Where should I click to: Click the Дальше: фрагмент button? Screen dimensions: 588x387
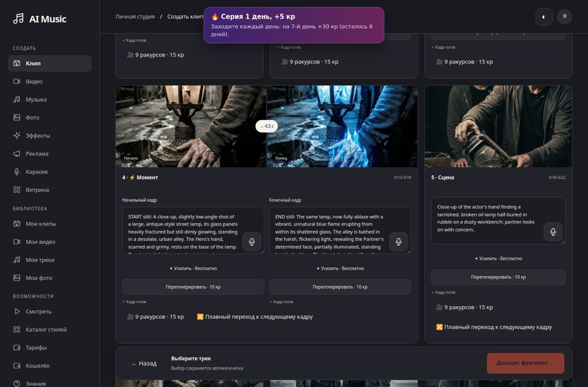coord(525,363)
